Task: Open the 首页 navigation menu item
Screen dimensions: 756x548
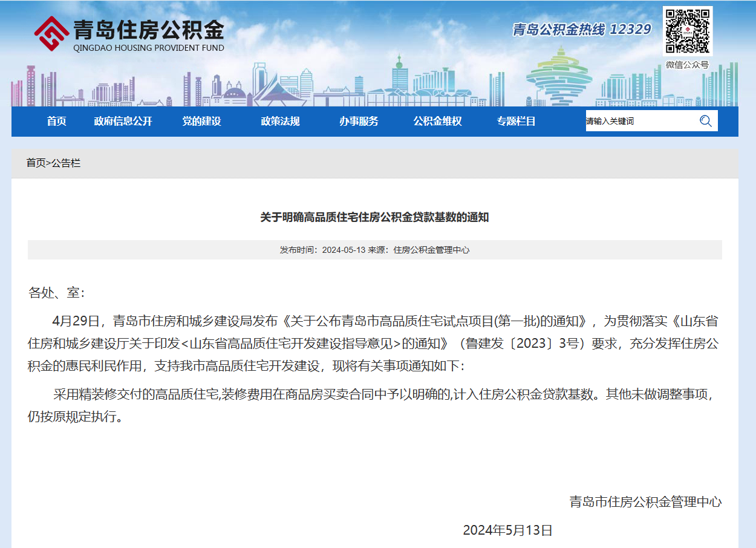Action: click(56, 121)
